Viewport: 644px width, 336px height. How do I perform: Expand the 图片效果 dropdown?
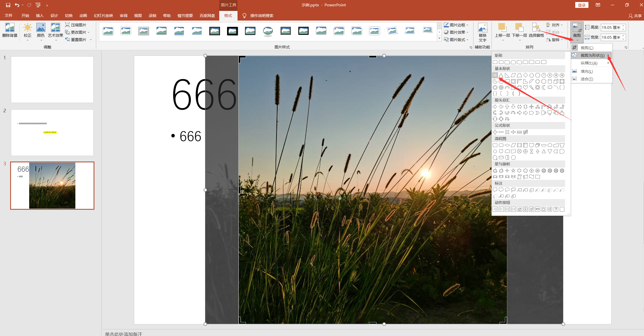click(456, 32)
